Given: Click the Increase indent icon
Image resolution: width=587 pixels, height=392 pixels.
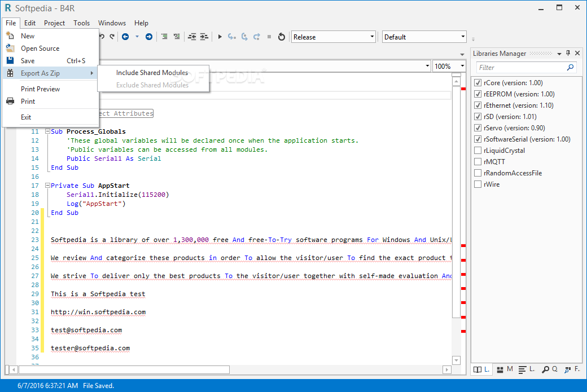Looking at the screenshot, I should point(204,37).
